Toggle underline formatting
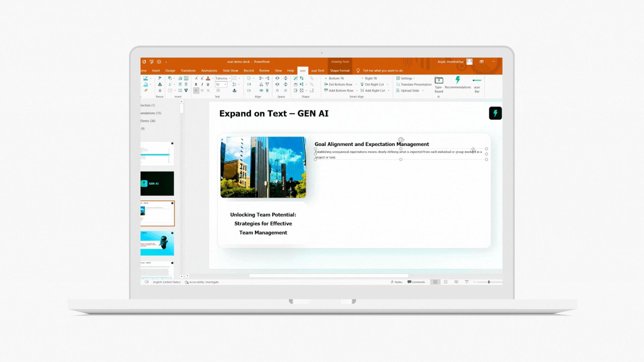This screenshot has height=362, width=644. 208,84
